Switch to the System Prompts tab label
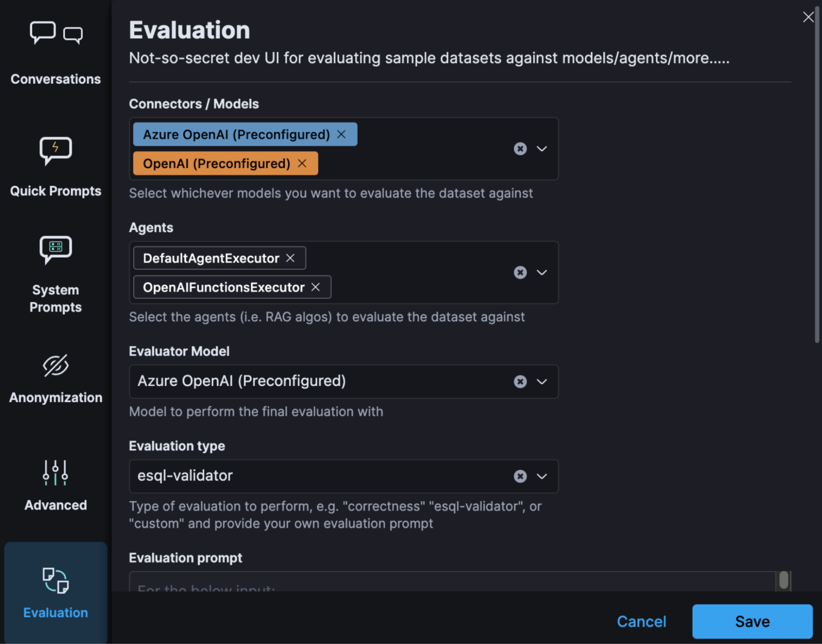The height and width of the screenshot is (644, 822). point(56,299)
